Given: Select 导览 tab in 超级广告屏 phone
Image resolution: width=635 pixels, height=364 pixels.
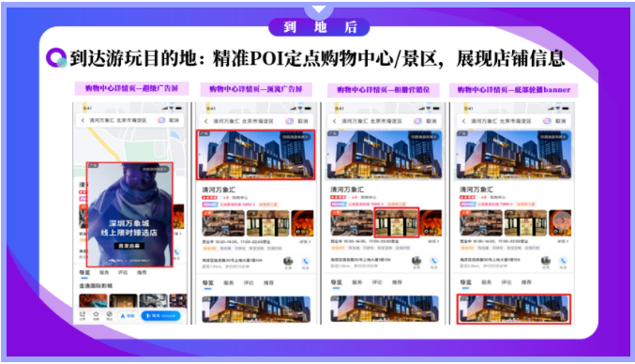Looking at the screenshot, I should point(84,272).
